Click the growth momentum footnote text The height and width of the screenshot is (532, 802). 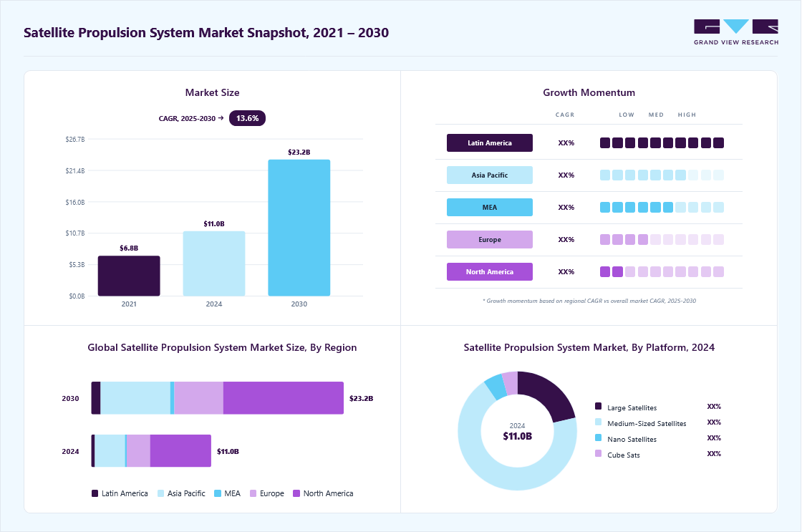(589, 301)
